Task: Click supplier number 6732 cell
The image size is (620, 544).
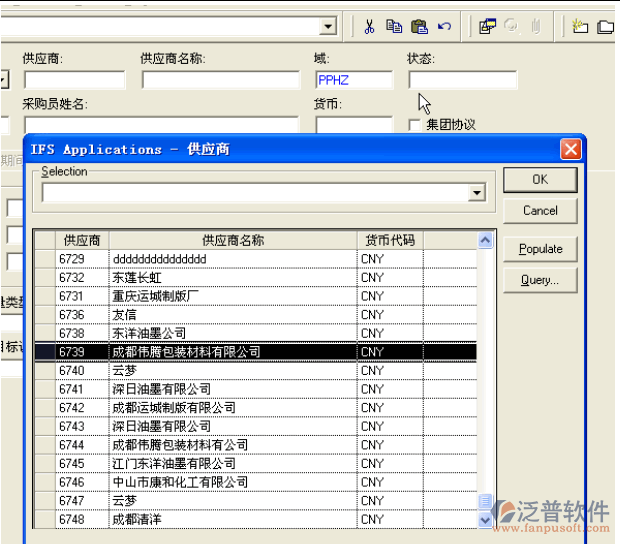Action: point(82,278)
